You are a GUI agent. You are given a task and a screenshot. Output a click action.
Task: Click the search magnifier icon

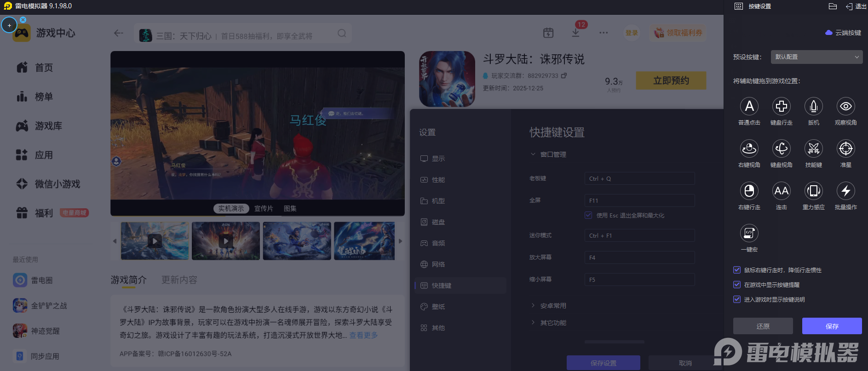342,33
